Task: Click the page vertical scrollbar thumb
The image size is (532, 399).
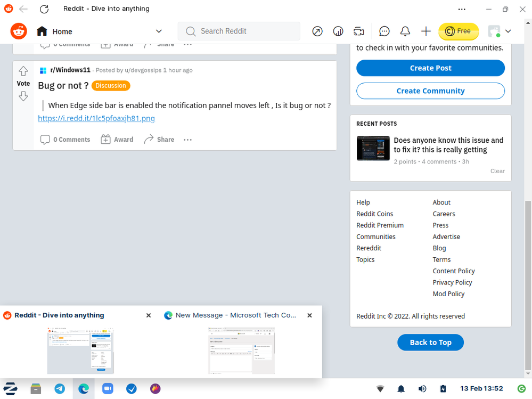Action: click(528, 286)
